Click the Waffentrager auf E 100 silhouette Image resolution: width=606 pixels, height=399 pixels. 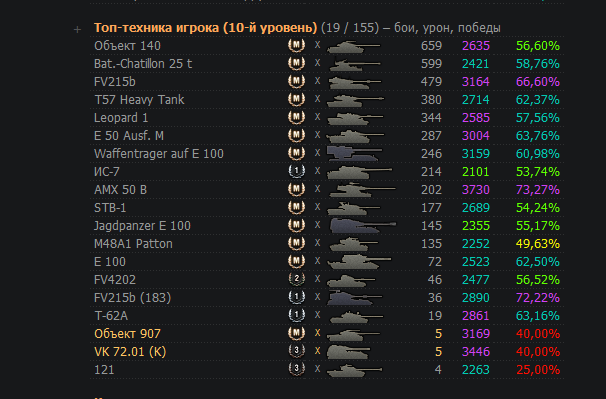coord(354,153)
